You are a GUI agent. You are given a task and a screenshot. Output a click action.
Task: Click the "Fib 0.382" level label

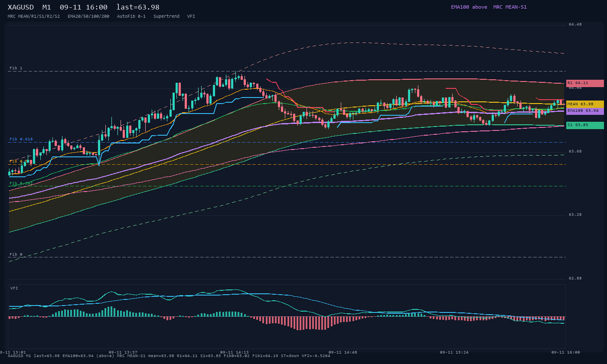tap(21, 184)
